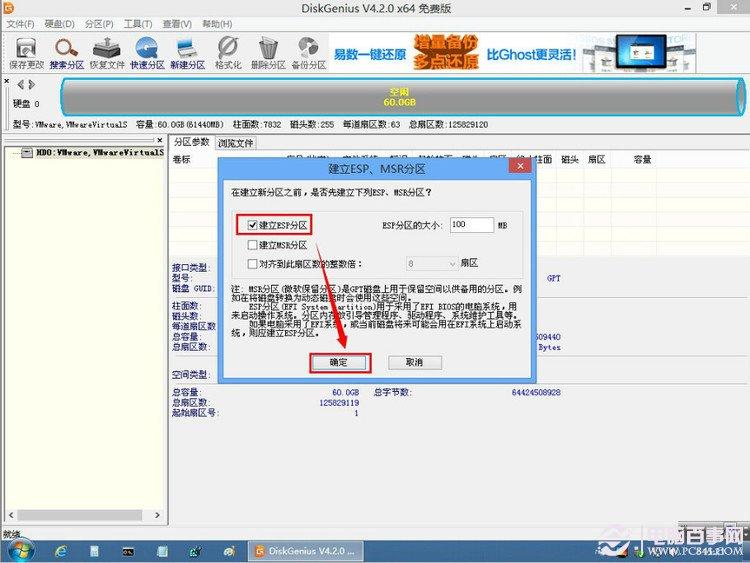The height and width of the screenshot is (563, 750).
Task: Select HD0:VMware,VMwareVirtualS in disk tree
Action: tap(100, 153)
